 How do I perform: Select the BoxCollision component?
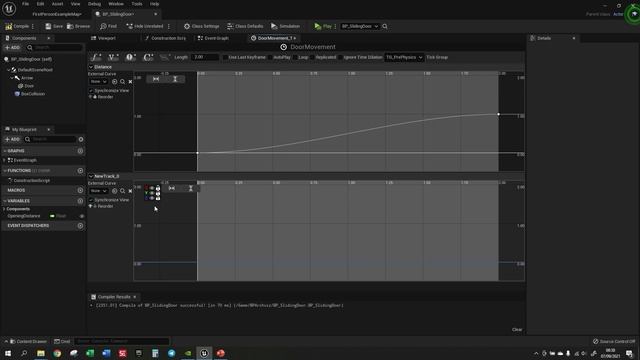point(30,94)
